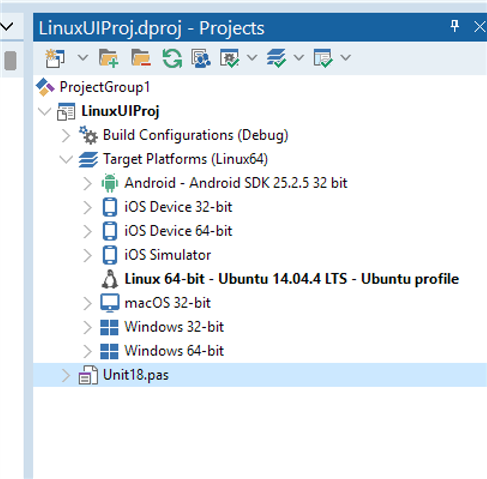The image size is (487, 479).
Task: Click the target platforms activate icon
Action: pyautogui.click(x=276, y=58)
